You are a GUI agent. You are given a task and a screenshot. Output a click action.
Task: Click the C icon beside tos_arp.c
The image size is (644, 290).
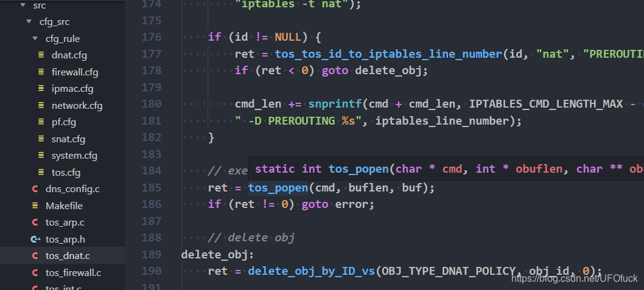click(x=35, y=223)
